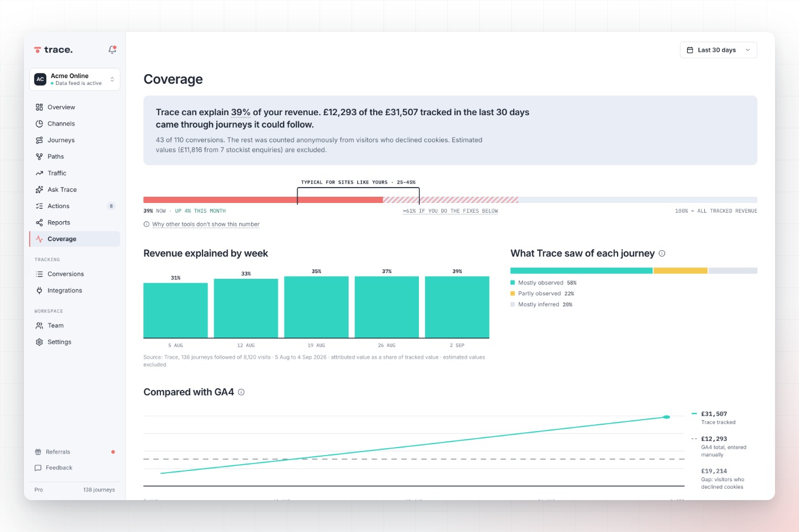Open the Coverage page in sidebar

pyautogui.click(x=75, y=239)
